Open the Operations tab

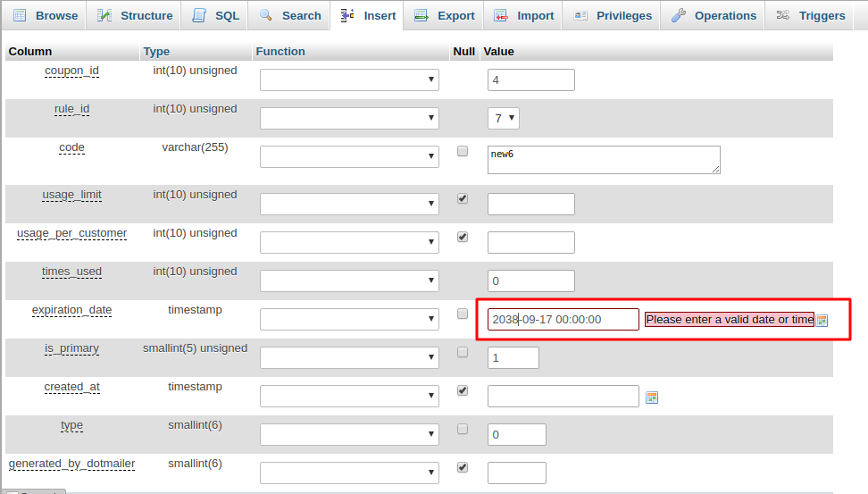coord(713,15)
